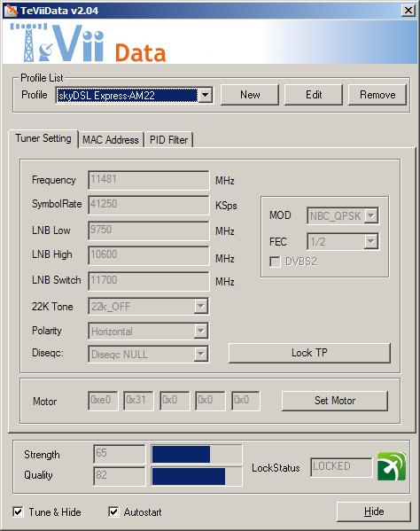Click the Strength progress bar

[x=197, y=454]
